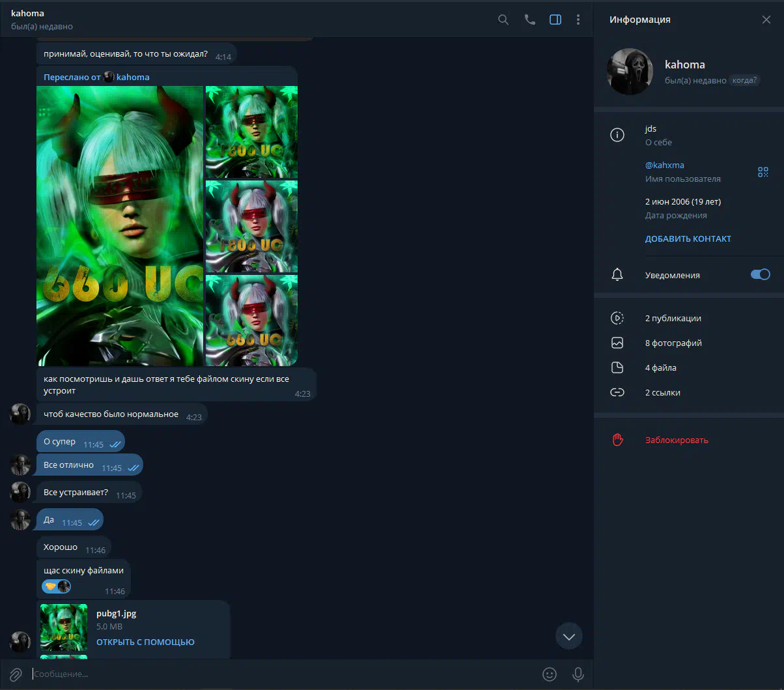784x690 pixels.
Task: Click the link icon next to ссылки
Action: tap(617, 392)
